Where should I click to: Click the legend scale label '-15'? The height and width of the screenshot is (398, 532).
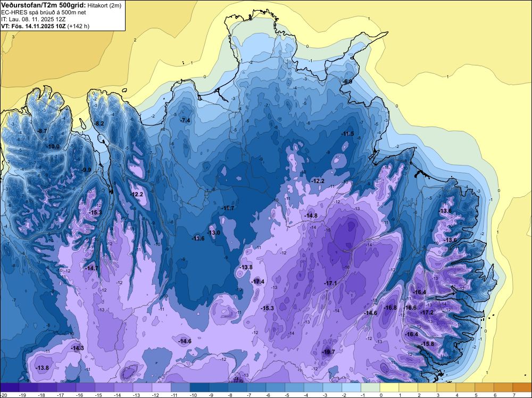(x=98, y=395)
